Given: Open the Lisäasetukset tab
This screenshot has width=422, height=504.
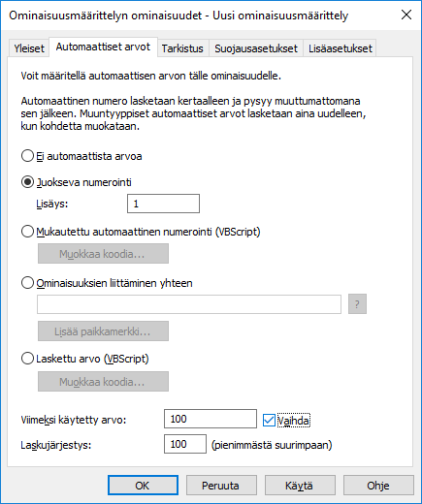Looking at the screenshot, I should point(340,48).
